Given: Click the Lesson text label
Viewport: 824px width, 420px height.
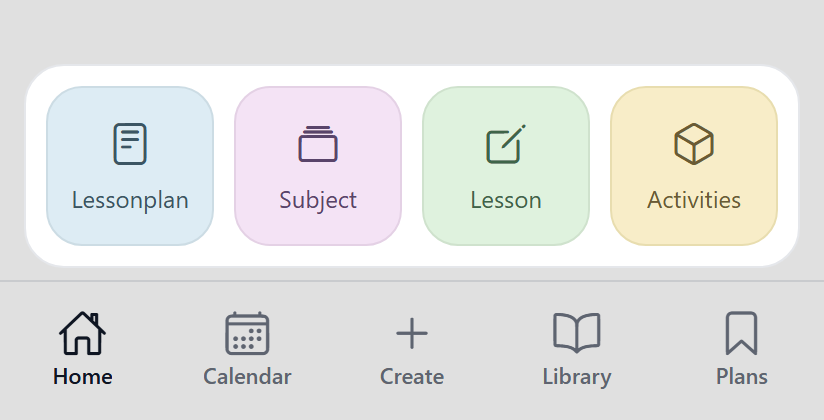Looking at the screenshot, I should (506, 200).
